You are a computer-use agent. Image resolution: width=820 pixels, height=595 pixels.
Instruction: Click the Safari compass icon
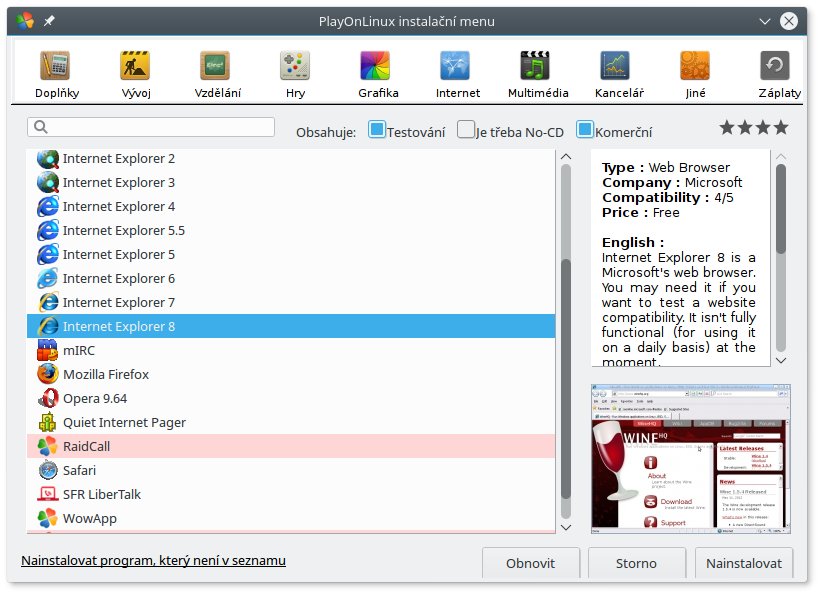coord(48,471)
